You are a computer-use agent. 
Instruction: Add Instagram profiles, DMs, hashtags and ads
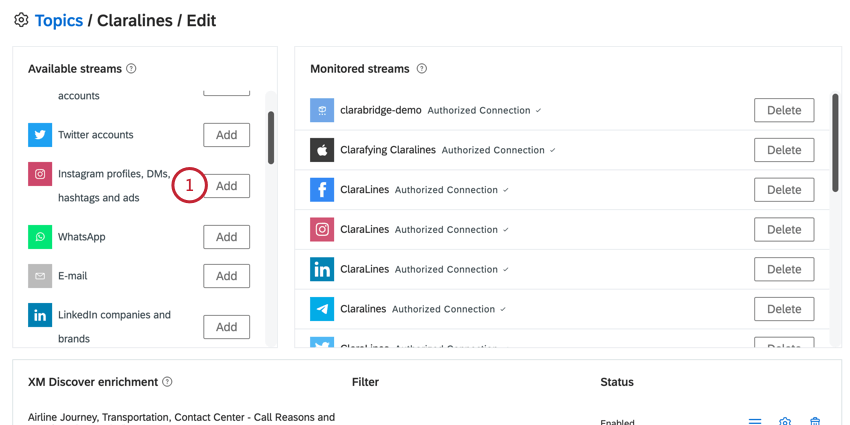click(x=227, y=186)
